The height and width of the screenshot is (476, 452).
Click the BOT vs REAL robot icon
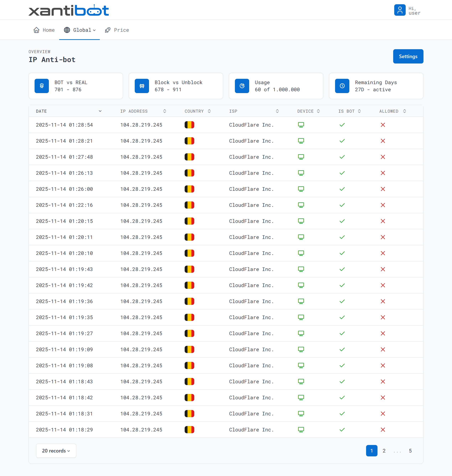coord(42,86)
